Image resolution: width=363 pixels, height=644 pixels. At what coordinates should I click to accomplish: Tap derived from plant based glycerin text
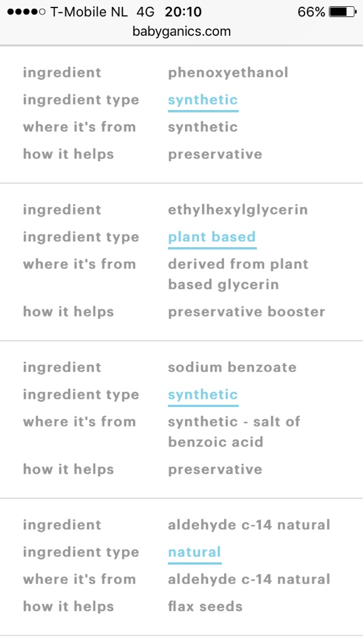pos(238,274)
